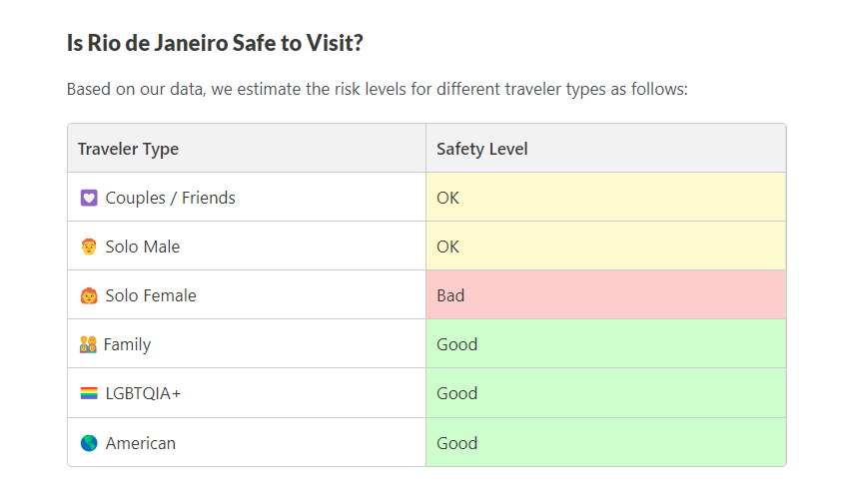The height and width of the screenshot is (504, 852).
Task: Click the 'Is Rio de Janeiro Safe to Visit?' heading
Action: [215, 43]
